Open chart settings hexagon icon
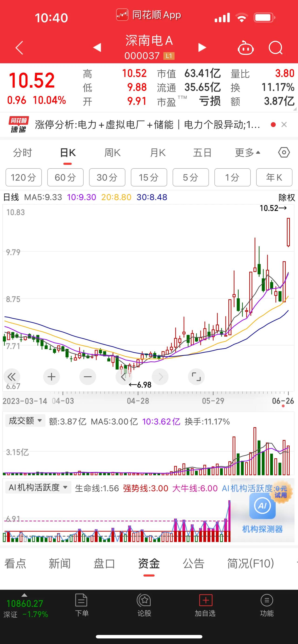Viewport: 298px width, 644px height. pyautogui.click(x=284, y=152)
